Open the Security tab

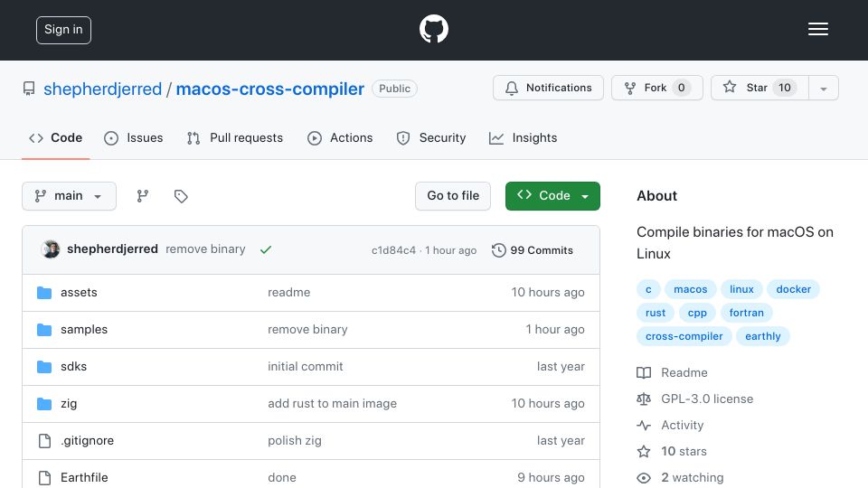(431, 137)
